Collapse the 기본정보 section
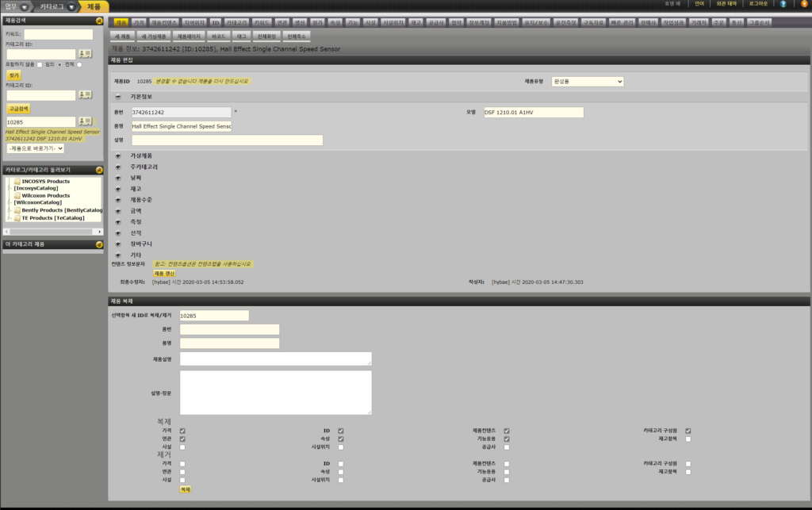Viewport: 812px width, 510px height. coord(118,96)
